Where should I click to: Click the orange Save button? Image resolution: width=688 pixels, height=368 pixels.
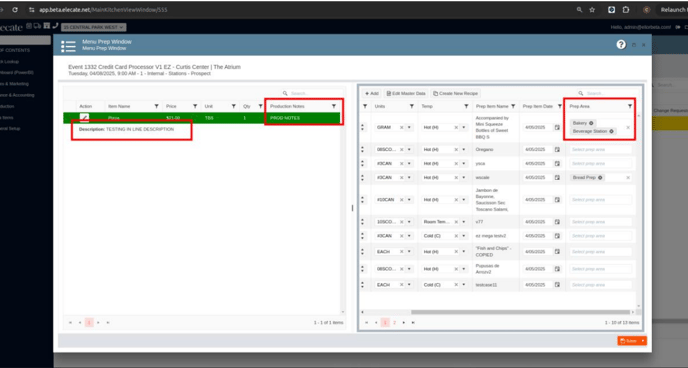(629, 341)
